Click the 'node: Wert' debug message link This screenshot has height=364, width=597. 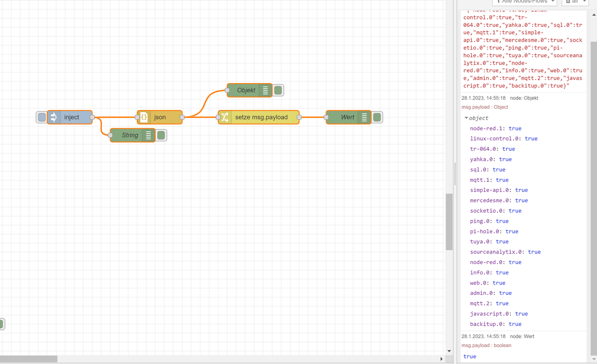tap(521, 337)
